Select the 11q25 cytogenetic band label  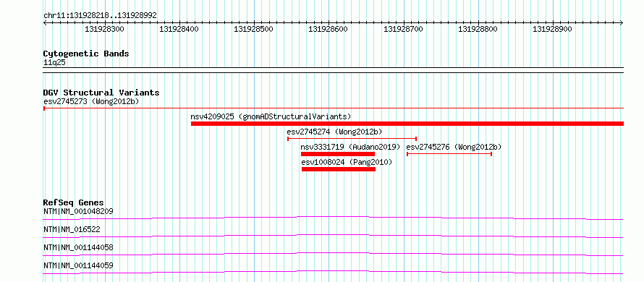coord(54,63)
